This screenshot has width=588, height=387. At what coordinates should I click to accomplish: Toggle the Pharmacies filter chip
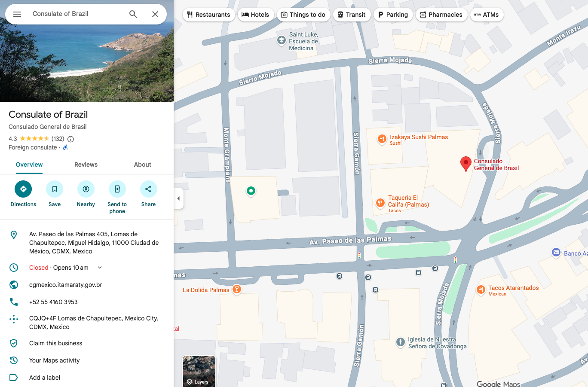click(441, 15)
